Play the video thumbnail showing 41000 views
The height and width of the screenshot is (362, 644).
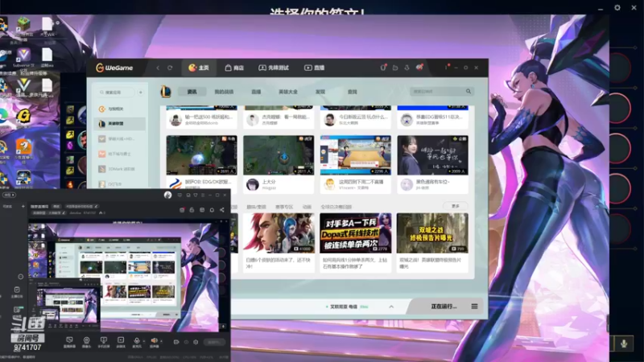point(279,232)
